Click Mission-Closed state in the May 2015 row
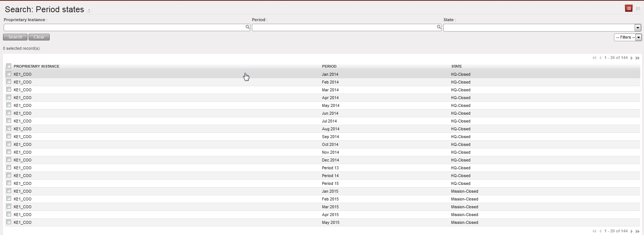The image size is (644, 235). [464, 222]
